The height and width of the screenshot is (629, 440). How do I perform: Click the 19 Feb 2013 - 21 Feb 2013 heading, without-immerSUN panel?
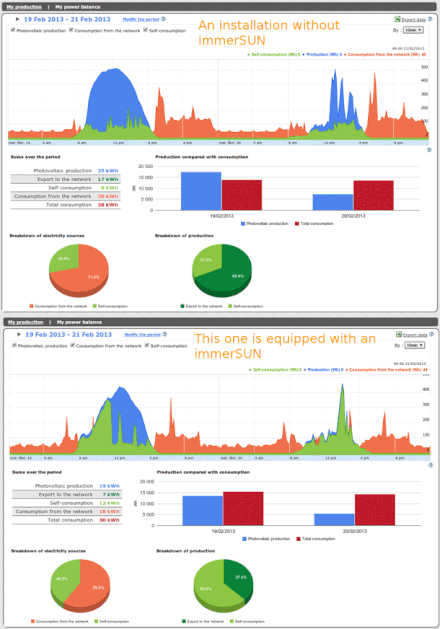click(67, 19)
